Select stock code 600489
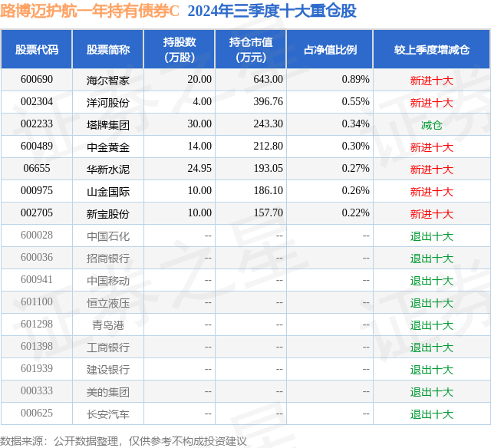 [x=37, y=147]
